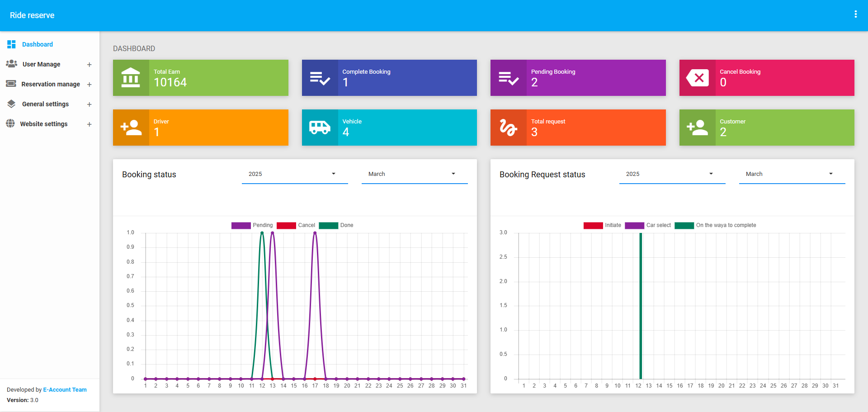This screenshot has width=868, height=412.
Task: Click the Driver add-person icon
Action: [131, 128]
